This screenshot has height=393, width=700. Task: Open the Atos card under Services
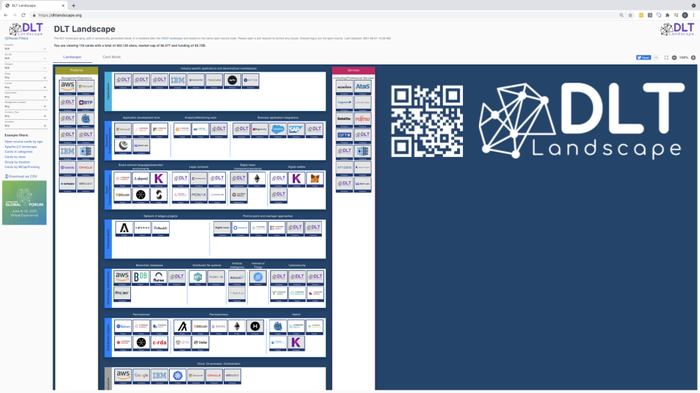(362, 88)
